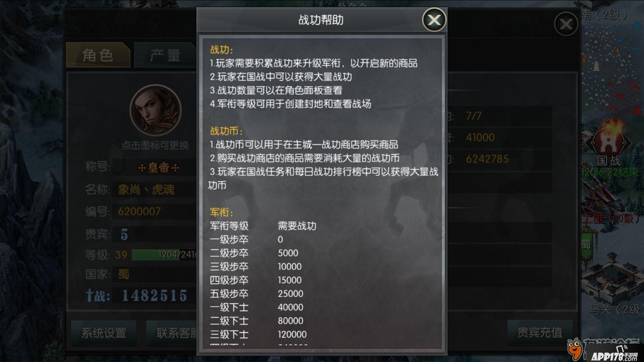
Task: Switch to the 产量 tab
Action: click(165, 55)
